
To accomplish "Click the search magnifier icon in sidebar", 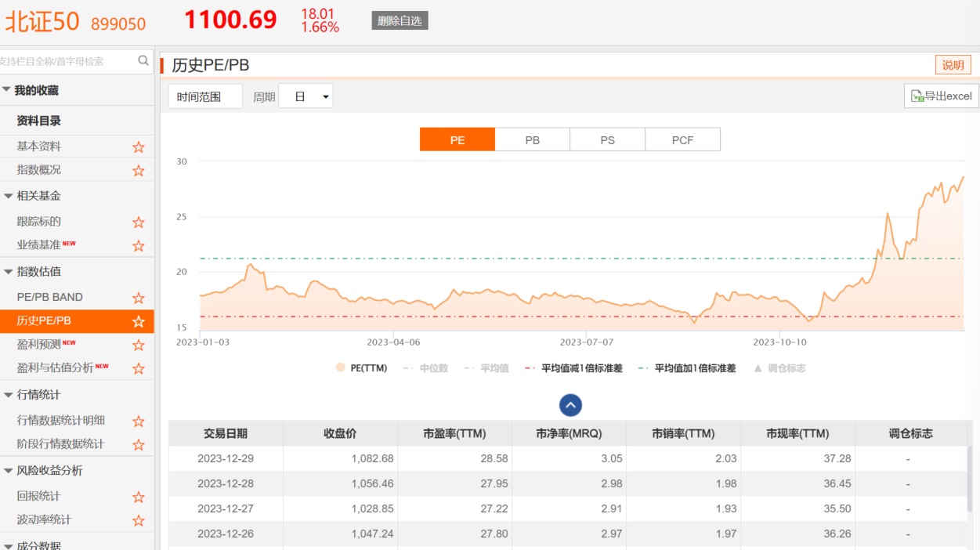I will 143,60.
